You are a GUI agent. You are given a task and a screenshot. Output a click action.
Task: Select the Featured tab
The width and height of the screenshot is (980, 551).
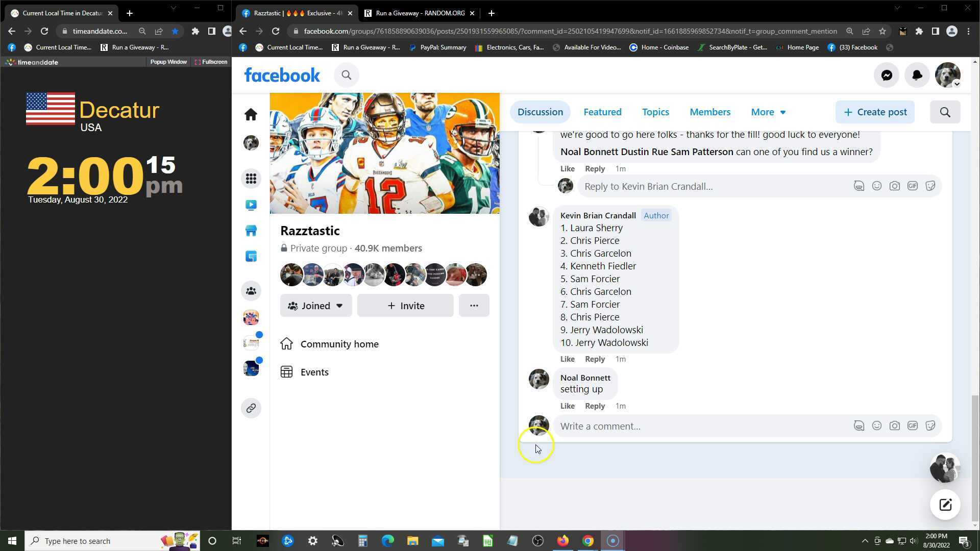[x=602, y=112]
